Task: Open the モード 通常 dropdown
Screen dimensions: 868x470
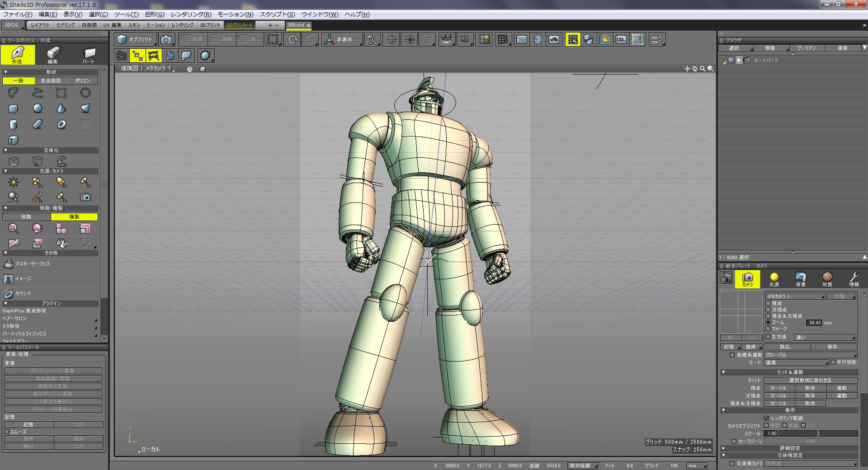Action: coord(796,362)
